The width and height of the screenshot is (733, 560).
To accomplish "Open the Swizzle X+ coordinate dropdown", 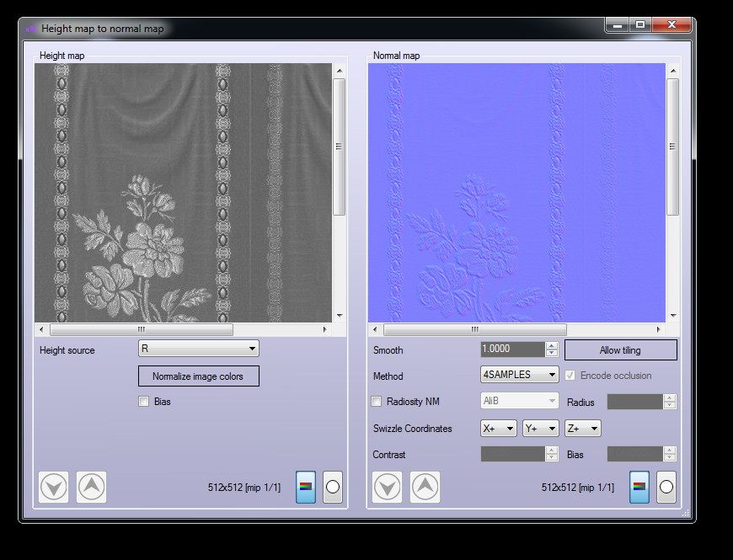I will (498, 428).
